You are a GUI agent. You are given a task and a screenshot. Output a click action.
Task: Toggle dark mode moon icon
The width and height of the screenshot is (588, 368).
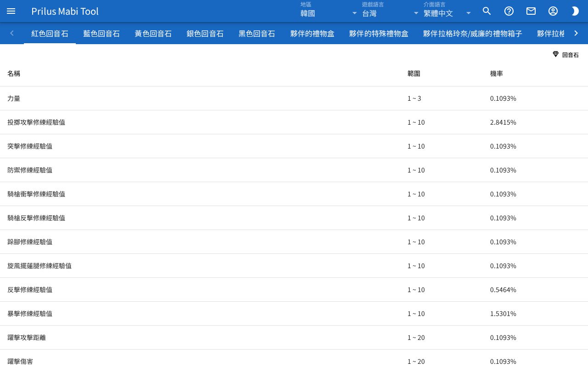point(575,11)
